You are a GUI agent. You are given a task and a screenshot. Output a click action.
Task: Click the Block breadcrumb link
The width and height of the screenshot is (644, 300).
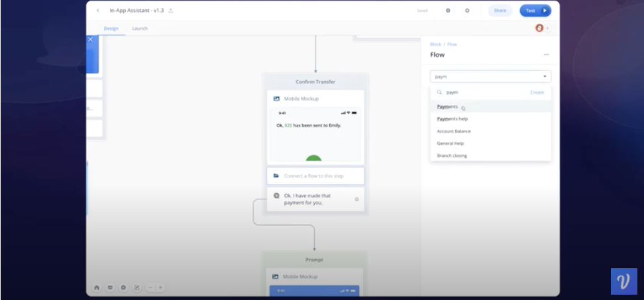pyautogui.click(x=435, y=44)
